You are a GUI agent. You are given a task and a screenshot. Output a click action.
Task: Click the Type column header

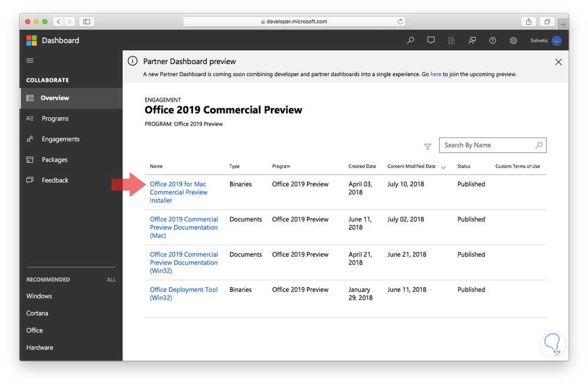(235, 166)
